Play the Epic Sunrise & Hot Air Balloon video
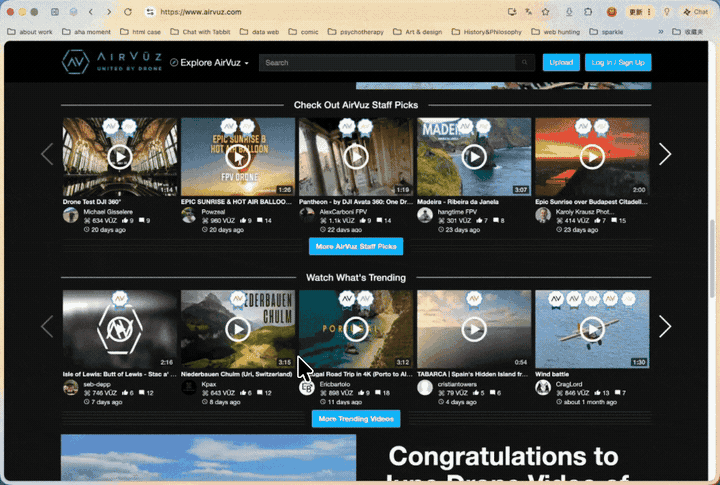The height and width of the screenshot is (485, 720). (x=238, y=157)
